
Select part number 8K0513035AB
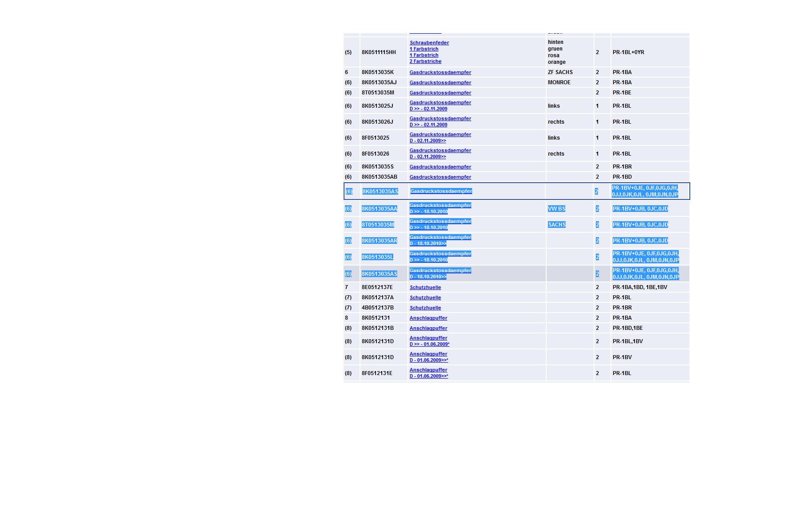(379, 177)
